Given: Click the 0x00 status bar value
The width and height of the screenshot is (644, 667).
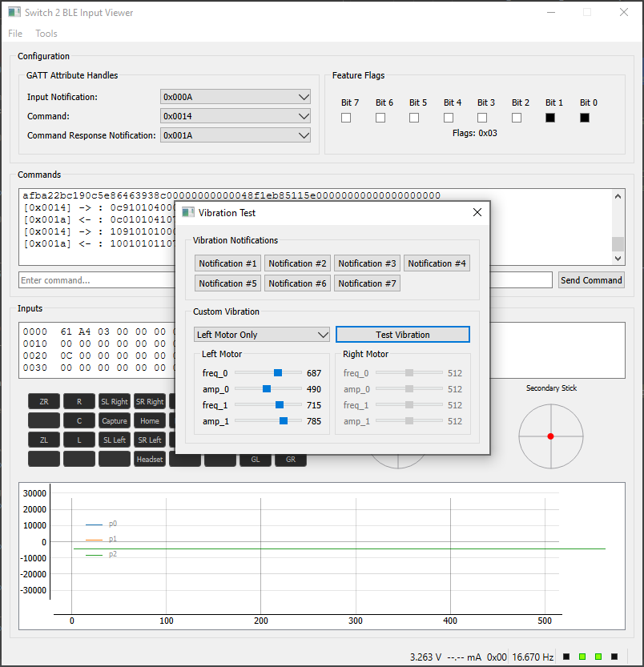Looking at the screenshot, I should (497, 657).
